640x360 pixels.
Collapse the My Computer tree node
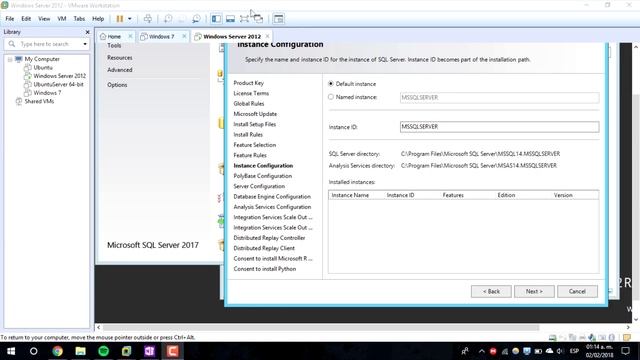tap(10, 59)
